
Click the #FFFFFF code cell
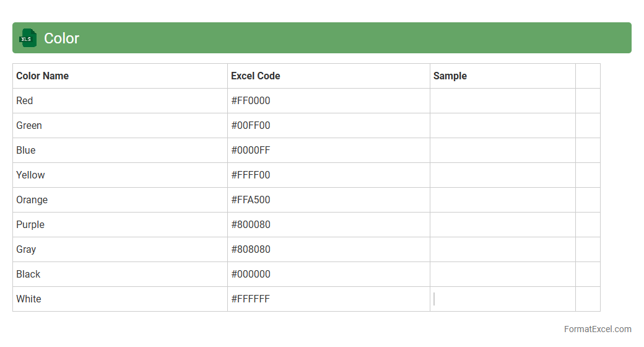click(251, 299)
